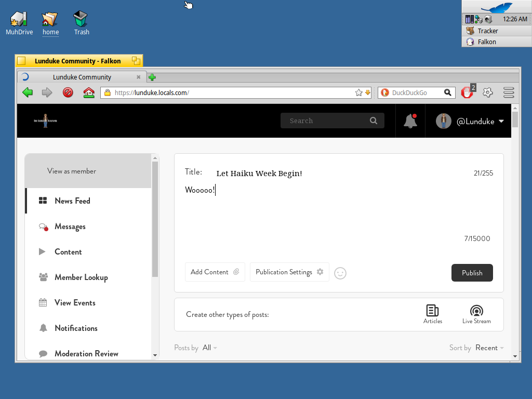The width and height of the screenshot is (532, 399).
Task: Go to home page via house icon
Action: coord(89,92)
